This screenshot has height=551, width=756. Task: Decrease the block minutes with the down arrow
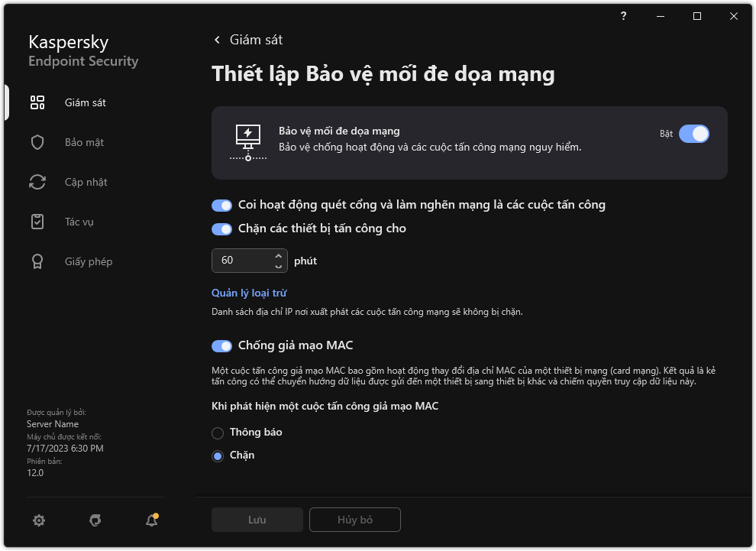(x=277, y=266)
